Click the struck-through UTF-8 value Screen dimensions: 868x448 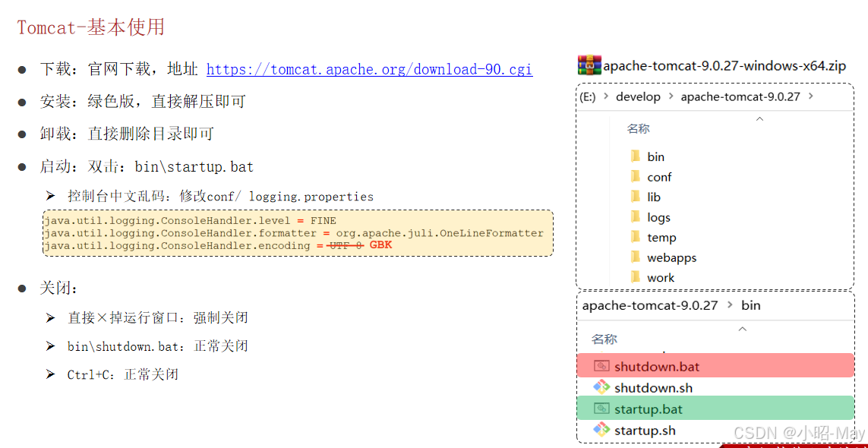click(346, 245)
